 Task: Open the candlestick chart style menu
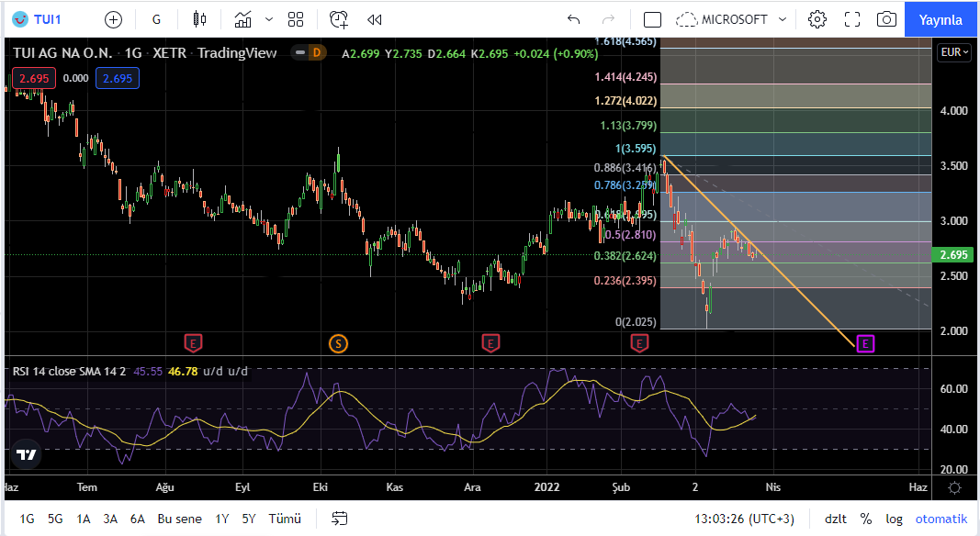[199, 19]
